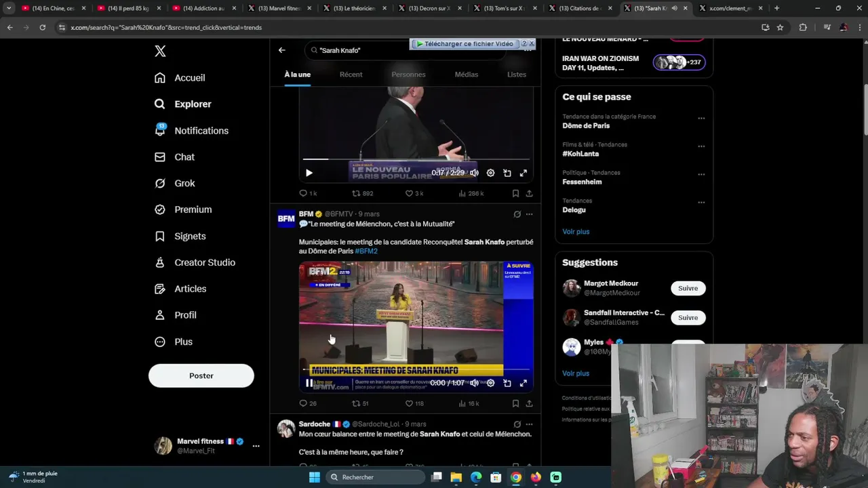Like the BFM post with 118 likes
This screenshot has width=868, height=488.
(414, 403)
